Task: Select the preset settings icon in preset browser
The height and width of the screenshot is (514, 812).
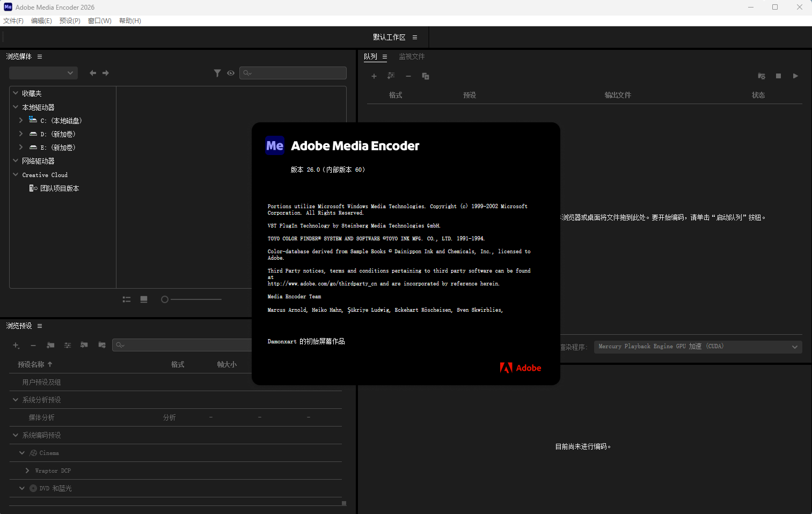Action: 68,345
